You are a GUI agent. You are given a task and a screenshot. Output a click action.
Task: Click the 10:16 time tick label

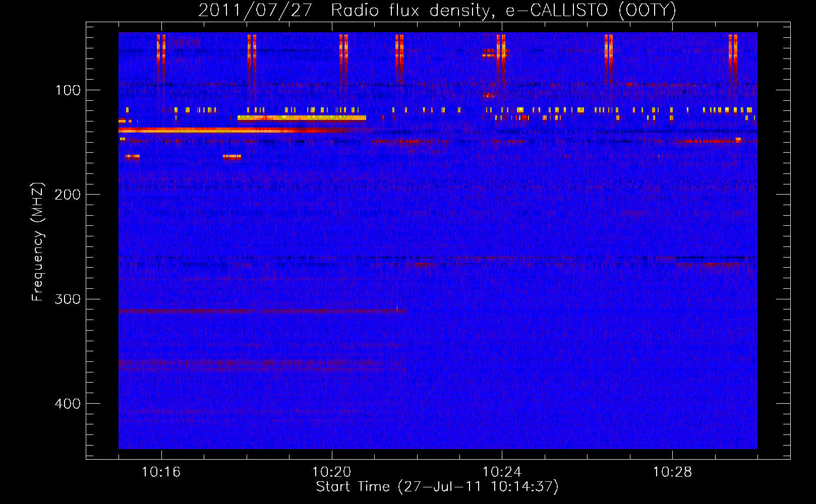(161, 472)
